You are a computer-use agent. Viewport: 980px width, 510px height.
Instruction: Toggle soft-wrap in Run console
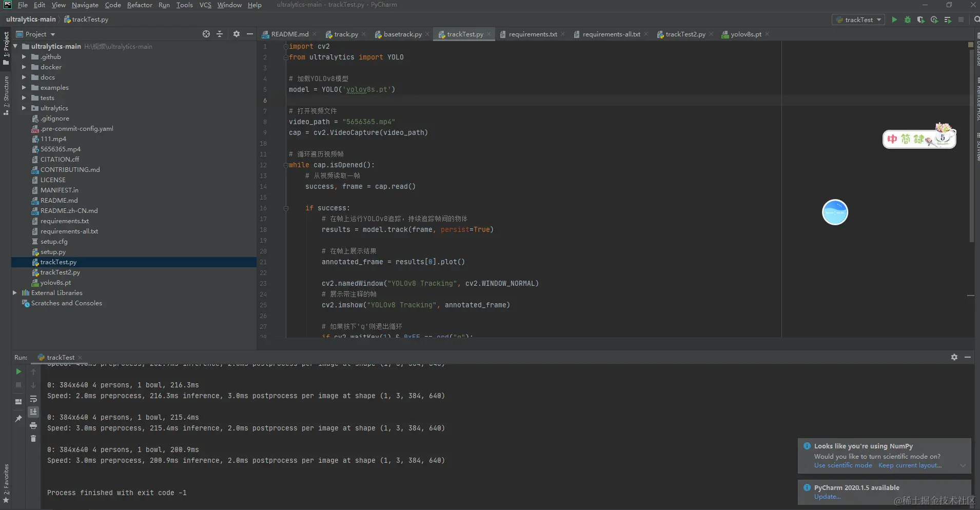point(33,399)
